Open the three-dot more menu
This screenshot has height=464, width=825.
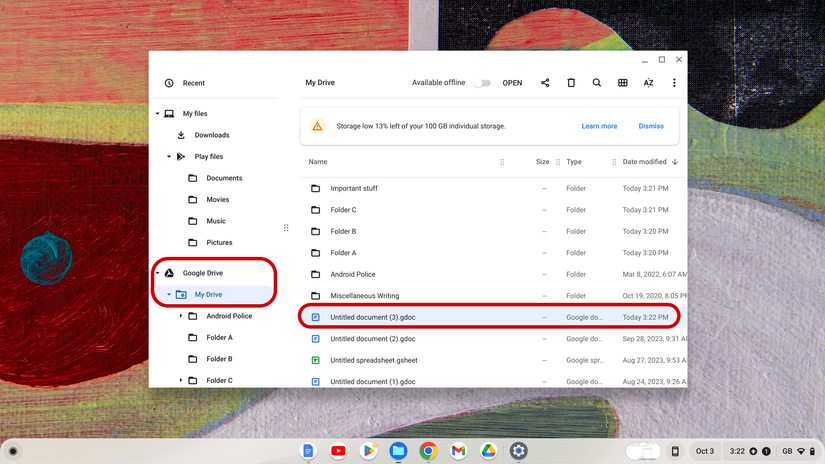click(674, 83)
